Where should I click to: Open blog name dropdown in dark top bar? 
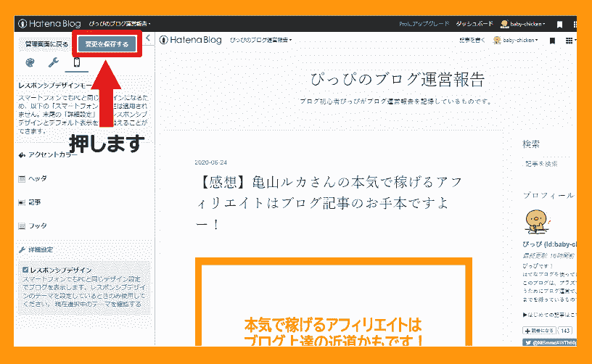click(120, 24)
